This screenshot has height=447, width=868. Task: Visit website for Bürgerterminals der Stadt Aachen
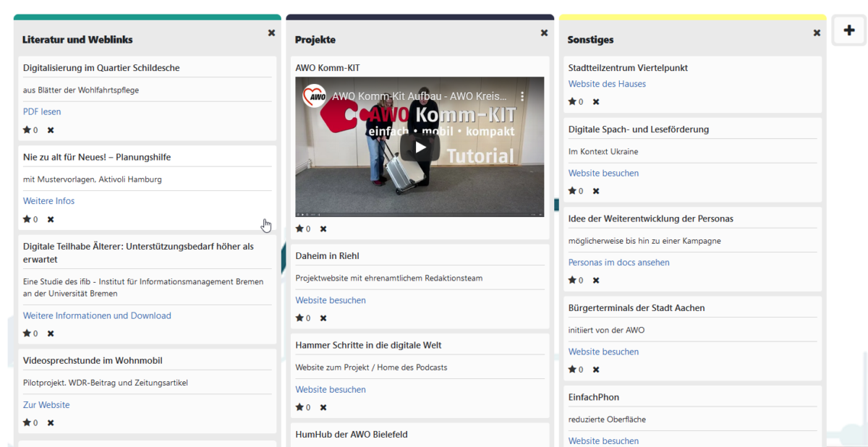point(603,352)
